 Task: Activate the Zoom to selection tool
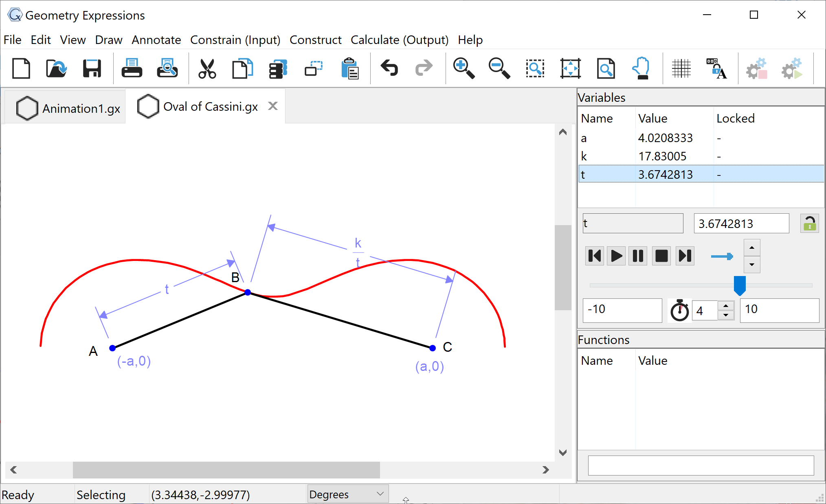[x=535, y=68]
